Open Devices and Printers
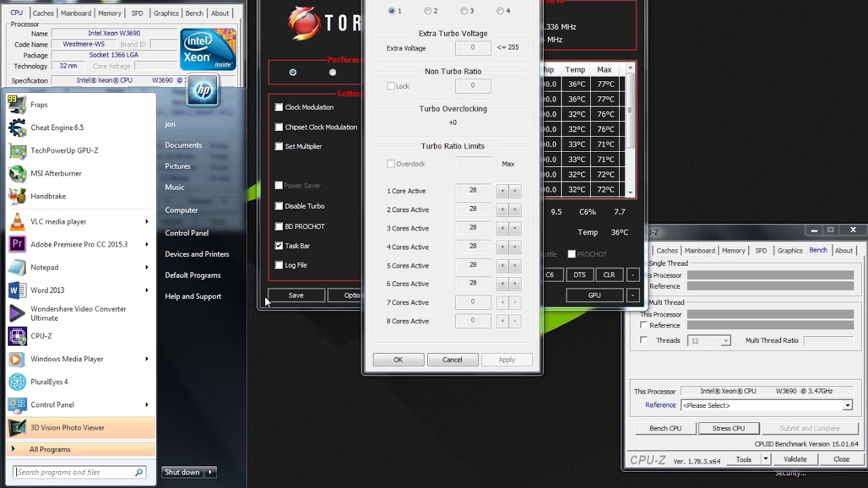The height and width of the screenshot is (488, 868). click(197, 254)
